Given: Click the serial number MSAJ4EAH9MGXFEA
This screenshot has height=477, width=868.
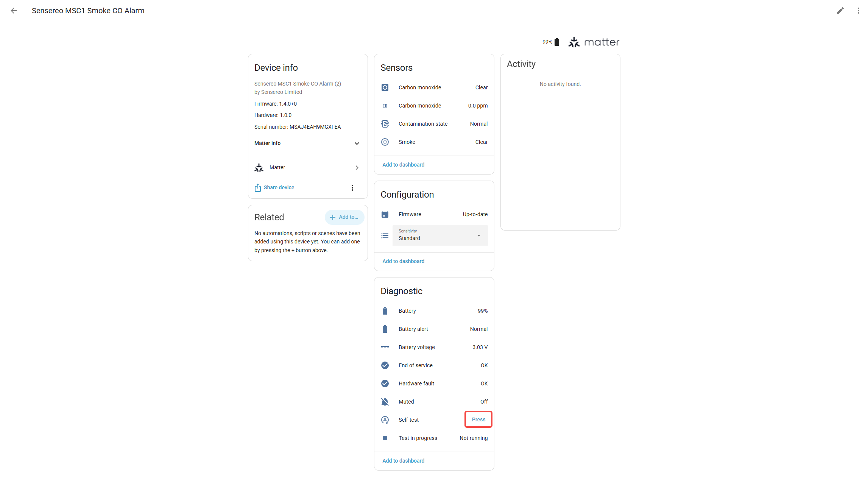Looking at the screenshot, I should [x=315, y=127].
